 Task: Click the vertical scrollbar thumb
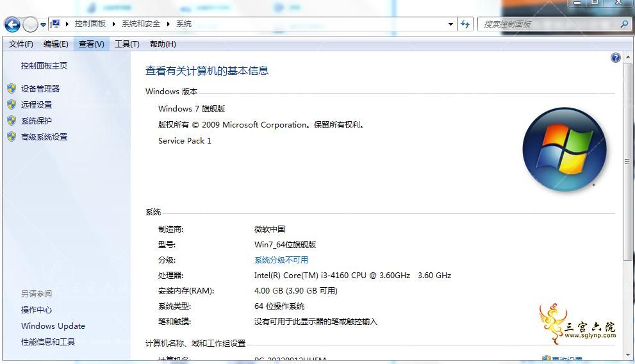click(x=627, y=161)
